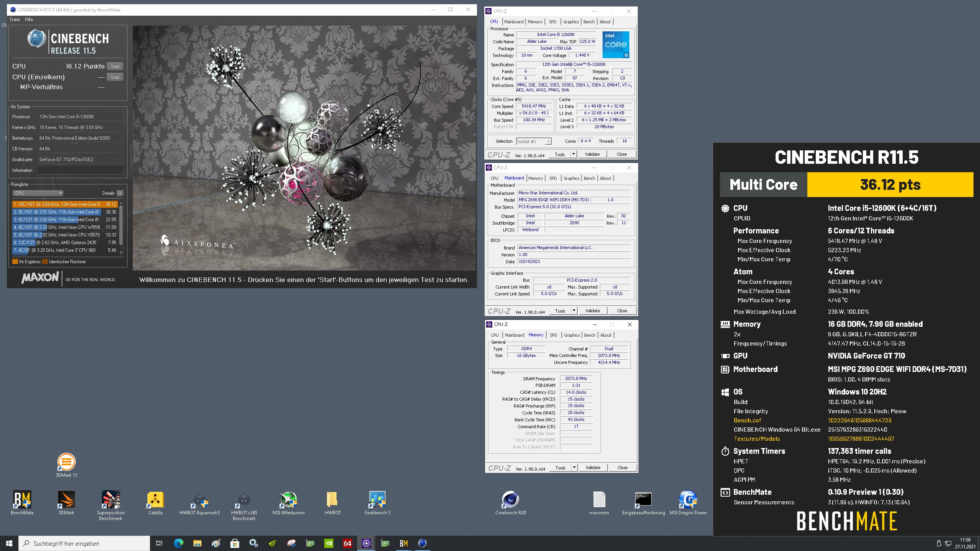Open the MSI Dragon Power shortcut
The height and width of the screenshot is (551, 980).
(x=688, y=503)
